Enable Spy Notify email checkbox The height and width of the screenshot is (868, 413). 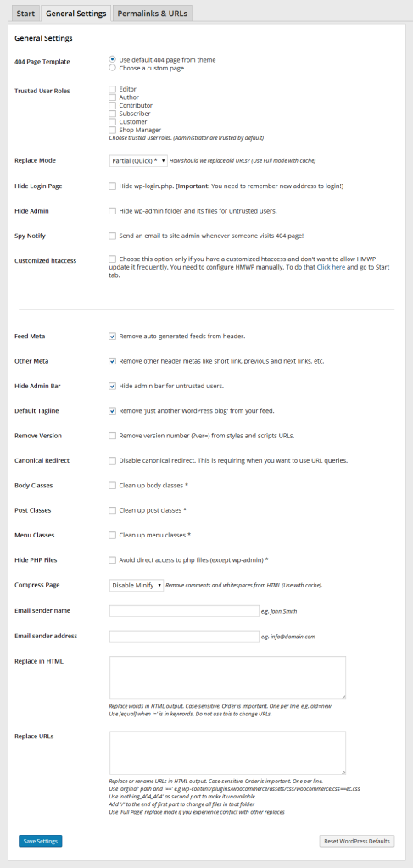pos(113,236)
